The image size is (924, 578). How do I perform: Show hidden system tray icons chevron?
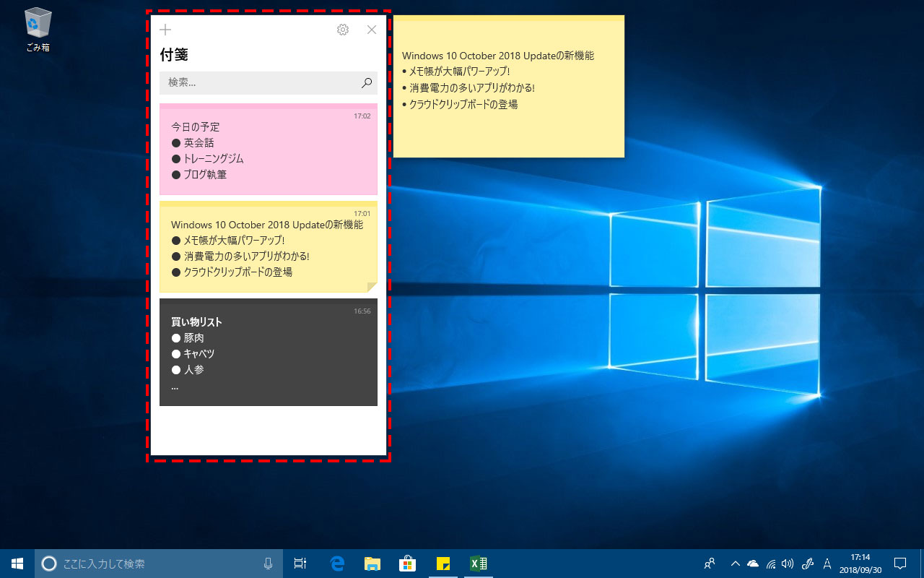[x=736, y=564]
